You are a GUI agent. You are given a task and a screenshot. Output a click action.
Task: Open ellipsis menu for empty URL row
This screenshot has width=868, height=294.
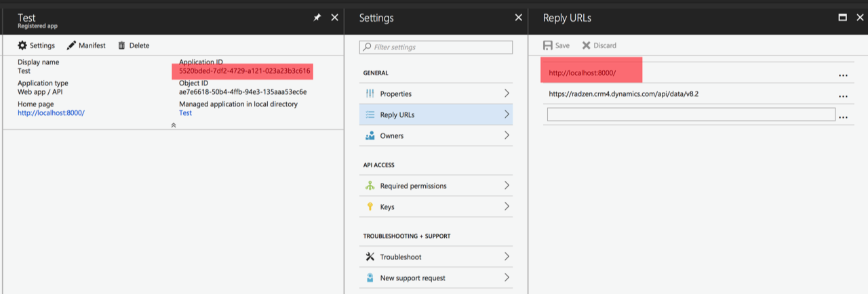pyautogui.click(x=843, y=118)
